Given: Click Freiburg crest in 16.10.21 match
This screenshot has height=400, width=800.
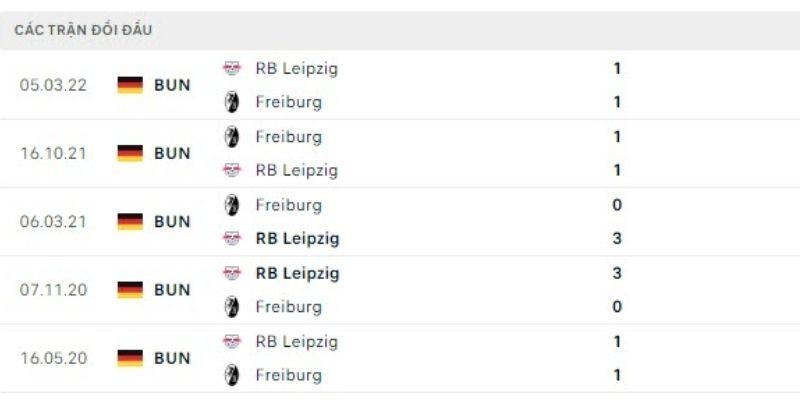Looking at the screenshot, I should coord(232,136).
